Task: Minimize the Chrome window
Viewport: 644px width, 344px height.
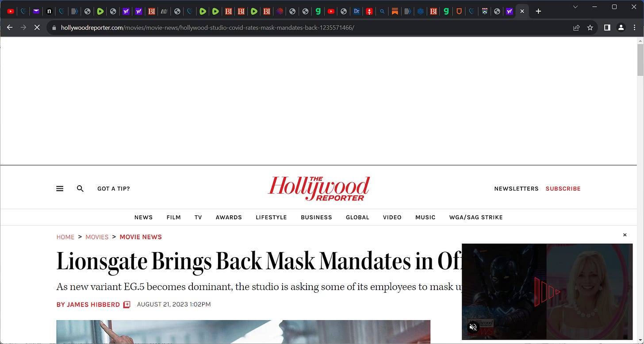Action: 594,7
